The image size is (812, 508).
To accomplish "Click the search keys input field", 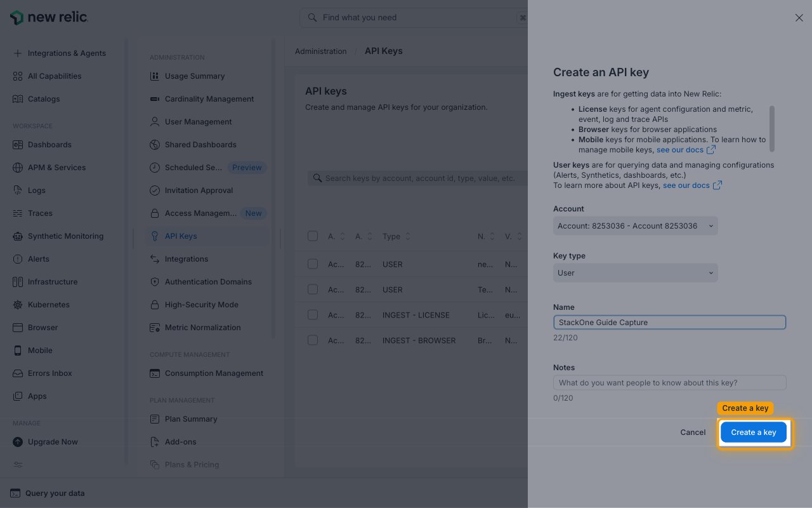I will [x=417, y=178].
